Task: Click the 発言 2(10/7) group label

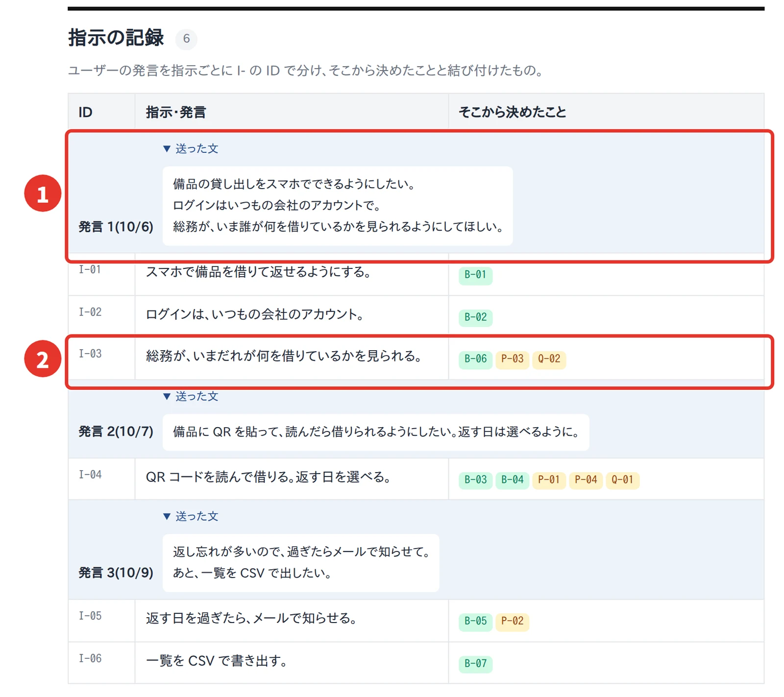Action: pos(116,432)
